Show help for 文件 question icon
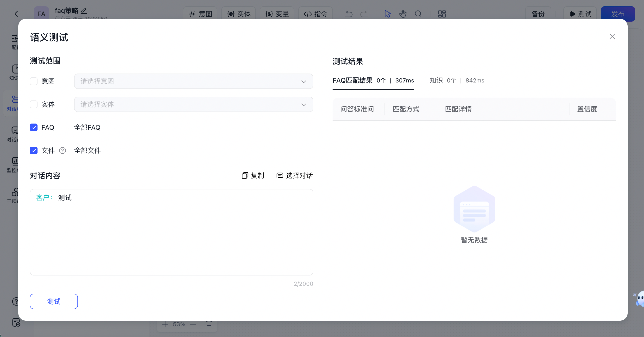The height and width of the screenshot is (337, 644). (63, 150)
